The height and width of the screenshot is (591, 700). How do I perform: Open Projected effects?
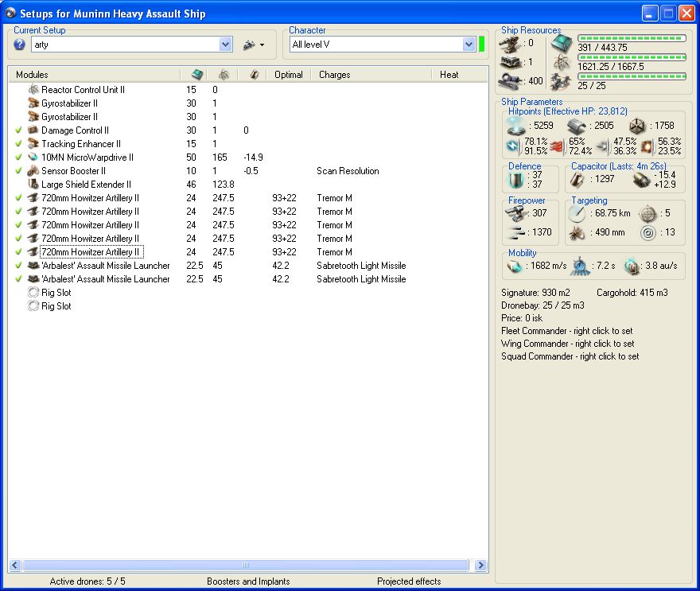pyautogui.click(x=409, y=581)
